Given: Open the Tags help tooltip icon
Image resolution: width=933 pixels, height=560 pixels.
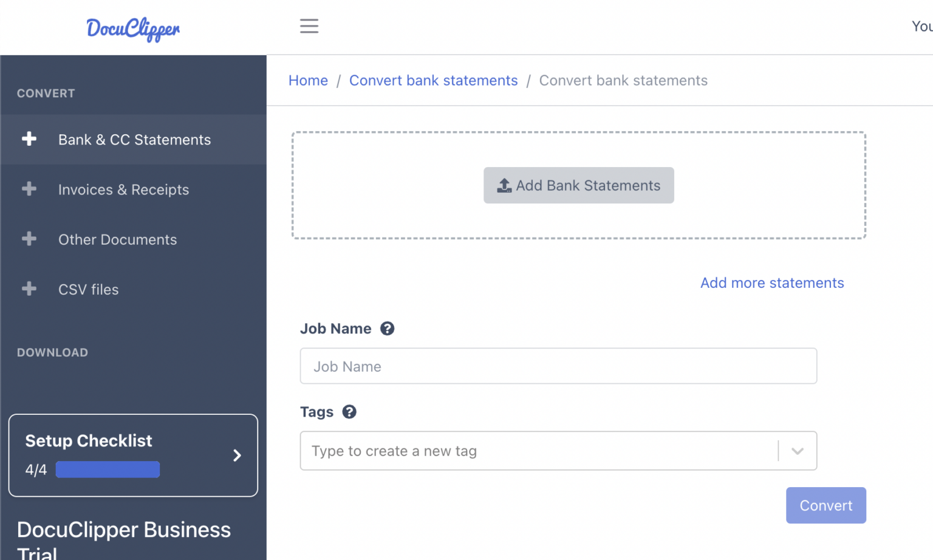Looking at the screenshot, I should click(349, 412).
